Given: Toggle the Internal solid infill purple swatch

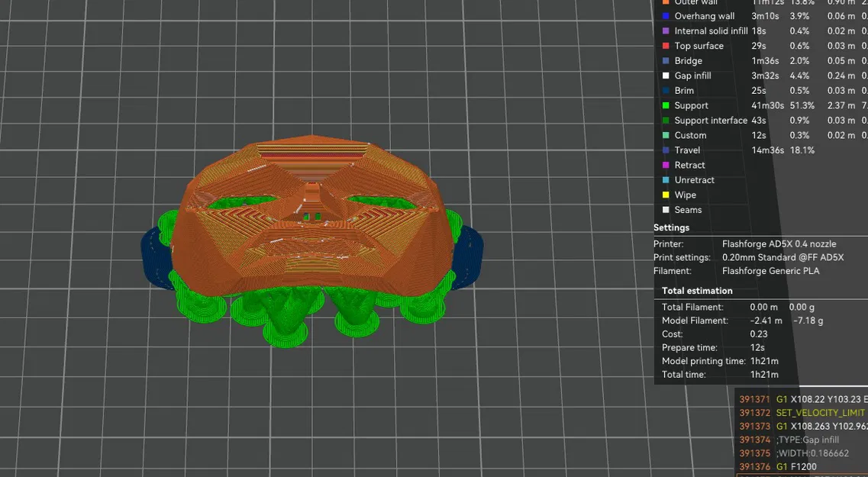Looking at the screenshot, I should (x=666, y=31).
